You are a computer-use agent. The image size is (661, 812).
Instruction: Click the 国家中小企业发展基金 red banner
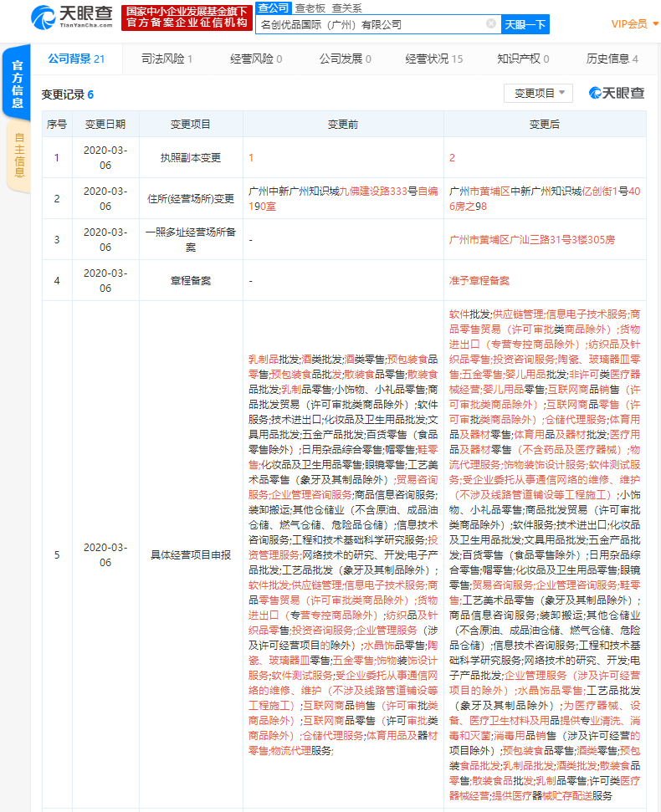pos(187,18)
